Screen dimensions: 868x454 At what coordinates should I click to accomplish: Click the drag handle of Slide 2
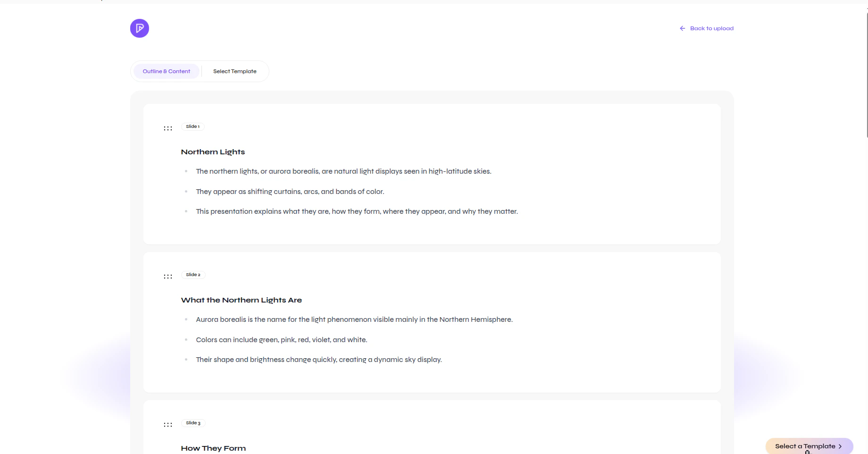(168, 276)
